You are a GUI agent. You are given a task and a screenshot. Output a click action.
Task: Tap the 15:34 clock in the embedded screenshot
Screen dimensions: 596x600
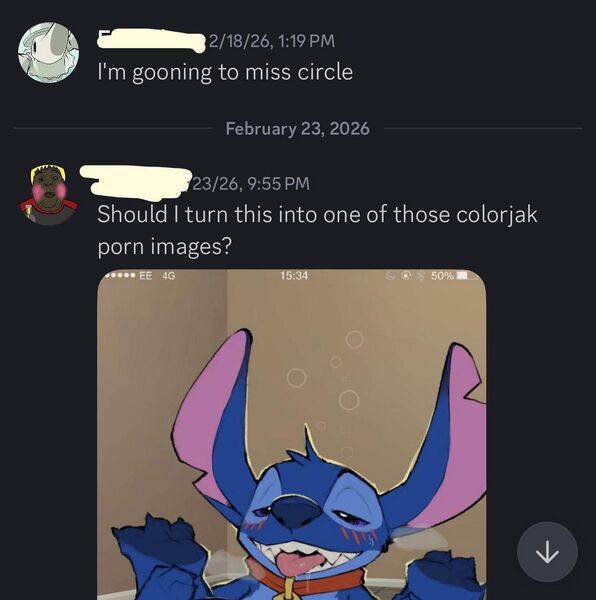[293, 276]
